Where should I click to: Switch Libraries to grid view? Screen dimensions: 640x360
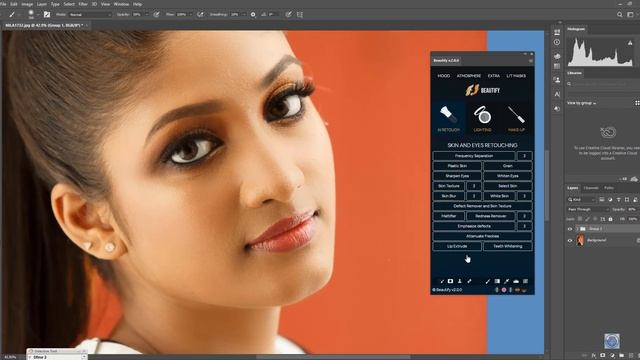(x=637, y=103)
